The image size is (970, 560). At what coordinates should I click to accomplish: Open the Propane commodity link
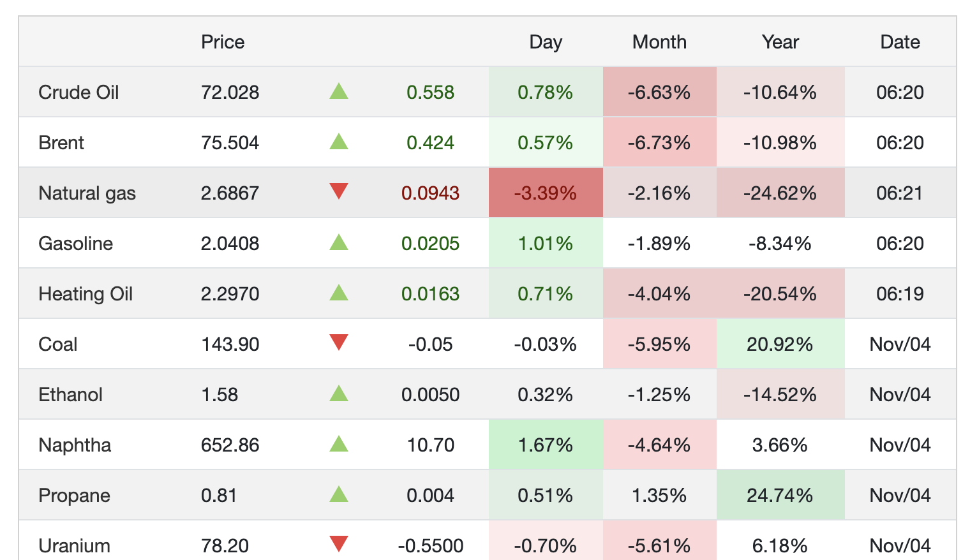[x=74, y=496]
